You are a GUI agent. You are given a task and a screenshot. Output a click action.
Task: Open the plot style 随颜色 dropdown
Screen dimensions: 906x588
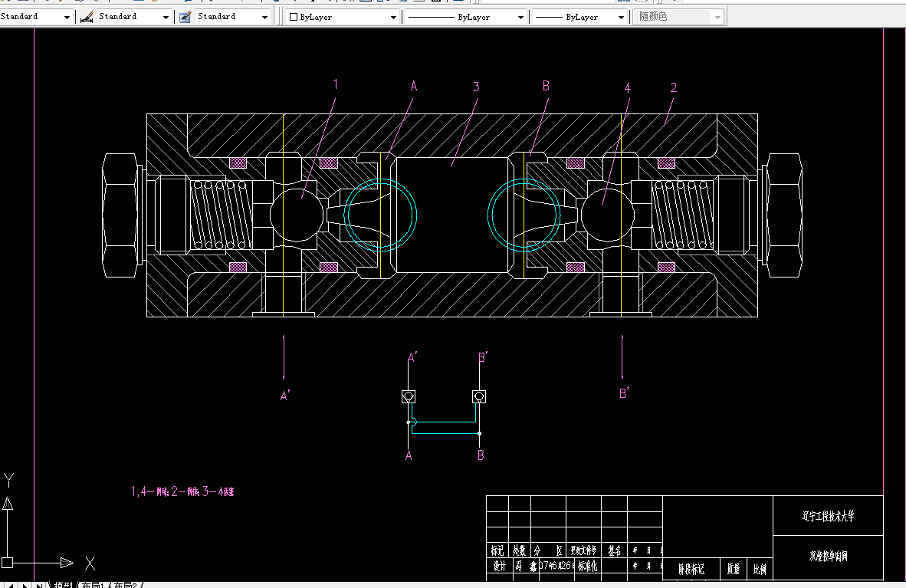tap(717, 18)
